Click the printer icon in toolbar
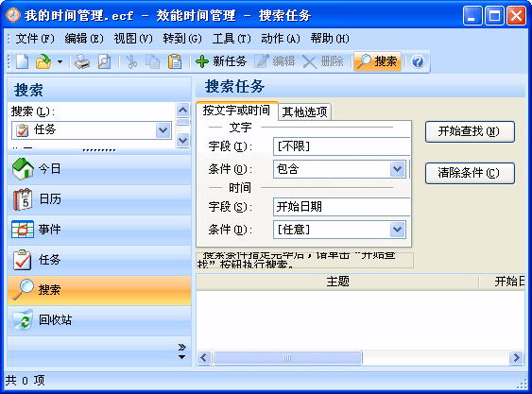The height and width of the screenshot is (394, 532). pyautogui.click(x=82, y=61)
